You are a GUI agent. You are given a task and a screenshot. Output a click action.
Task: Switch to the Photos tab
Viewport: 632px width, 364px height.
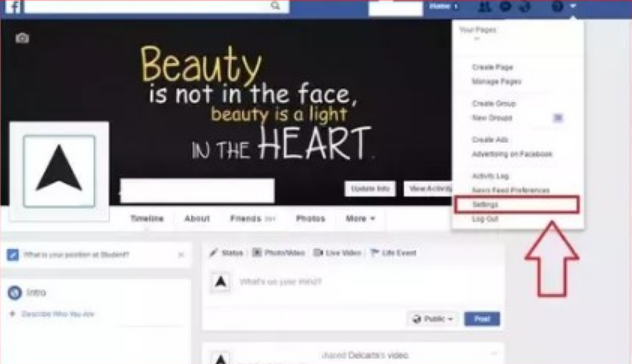[x=310, y=218]
